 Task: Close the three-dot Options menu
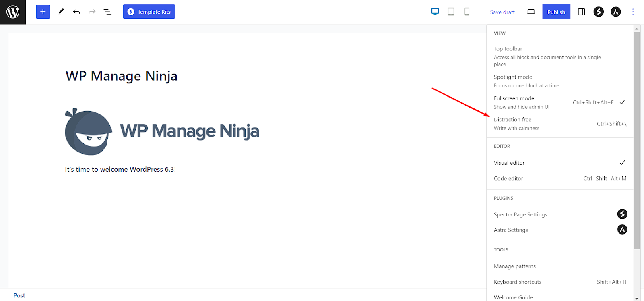[633, 12]
